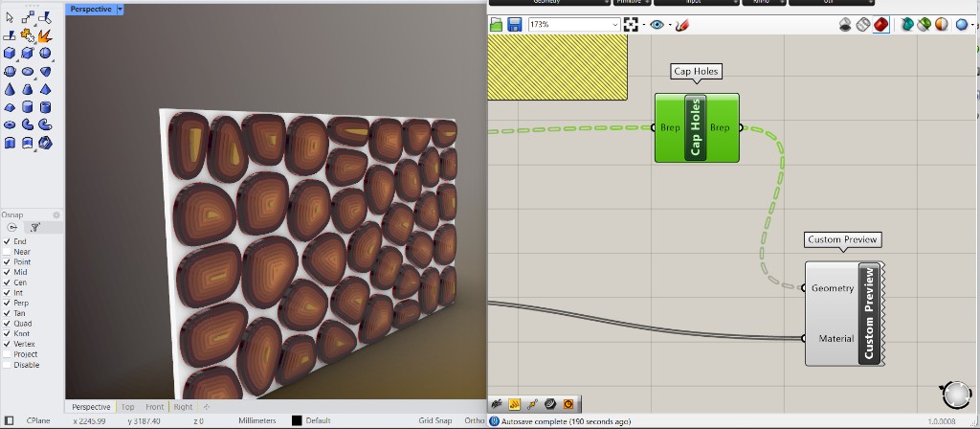Switch to the Top viewport tab
This screenshot has width=980, height=429.
127,406
